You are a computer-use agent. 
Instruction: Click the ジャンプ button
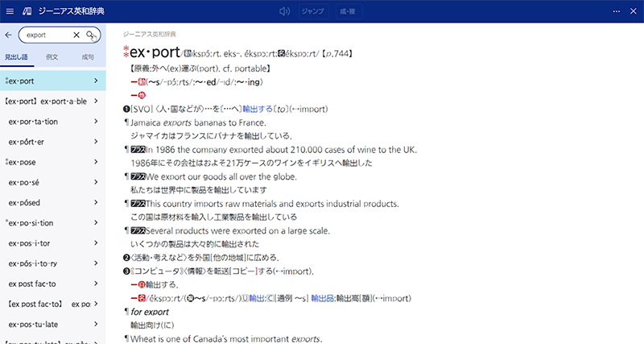click(x=312, y=11)
